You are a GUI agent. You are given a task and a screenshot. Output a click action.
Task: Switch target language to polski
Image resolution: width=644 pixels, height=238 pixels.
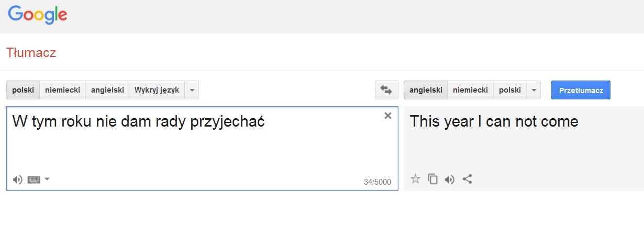[x=510, y=90]
